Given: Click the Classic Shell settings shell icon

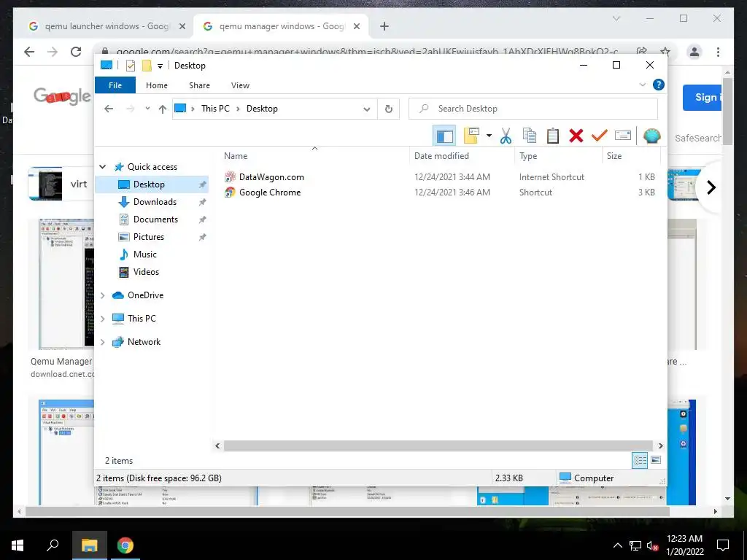Looking at the screenshot, I should click(651, 136).
